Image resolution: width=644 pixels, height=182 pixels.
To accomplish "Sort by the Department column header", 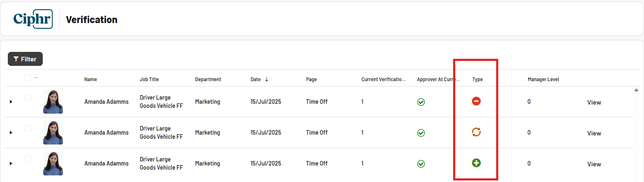I will click(x=208, y=79).
